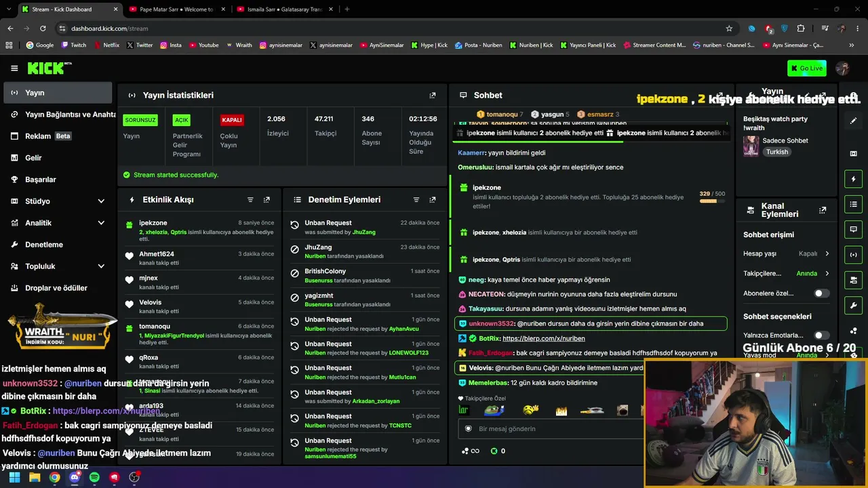Open a new browser tab
The image size is (868, 488).
click(x=347, y=9)
